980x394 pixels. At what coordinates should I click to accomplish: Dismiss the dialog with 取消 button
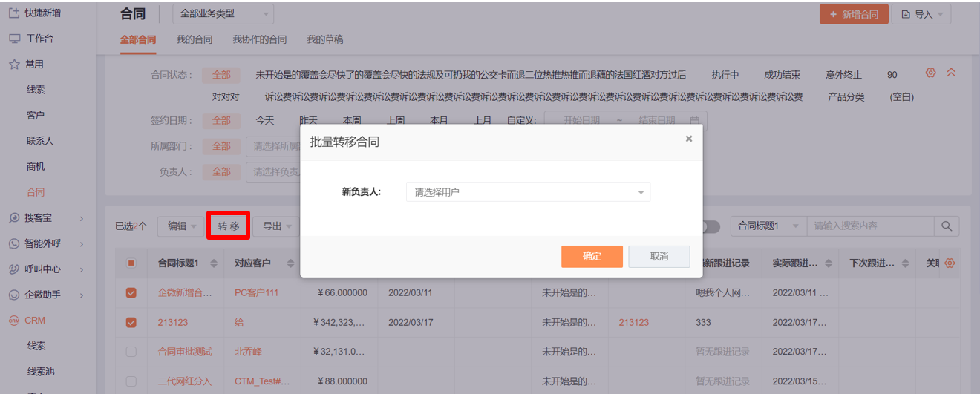pyautogui.click(x=659, y=256)
